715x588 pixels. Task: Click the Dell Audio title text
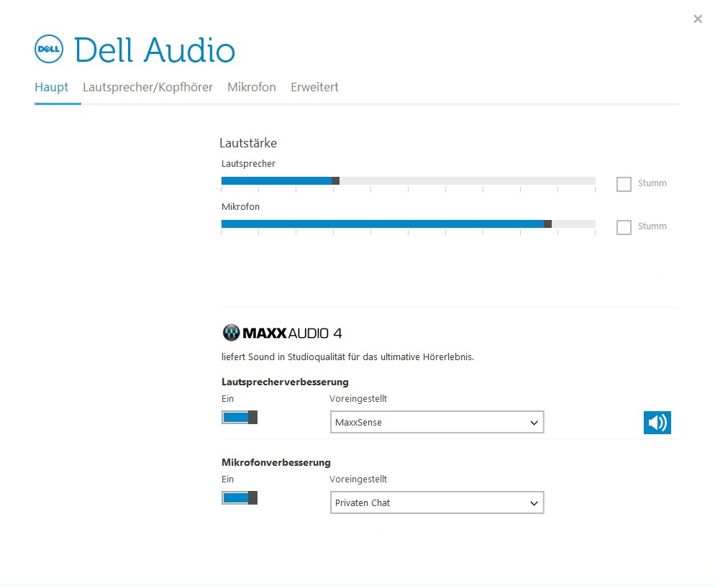pos(155,50)
